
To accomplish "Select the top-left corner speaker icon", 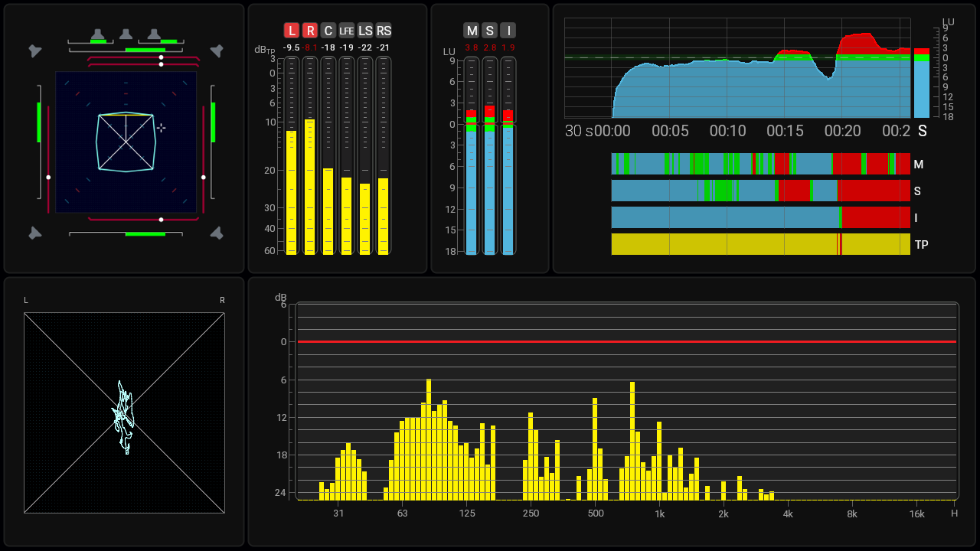I will (35, 51).
